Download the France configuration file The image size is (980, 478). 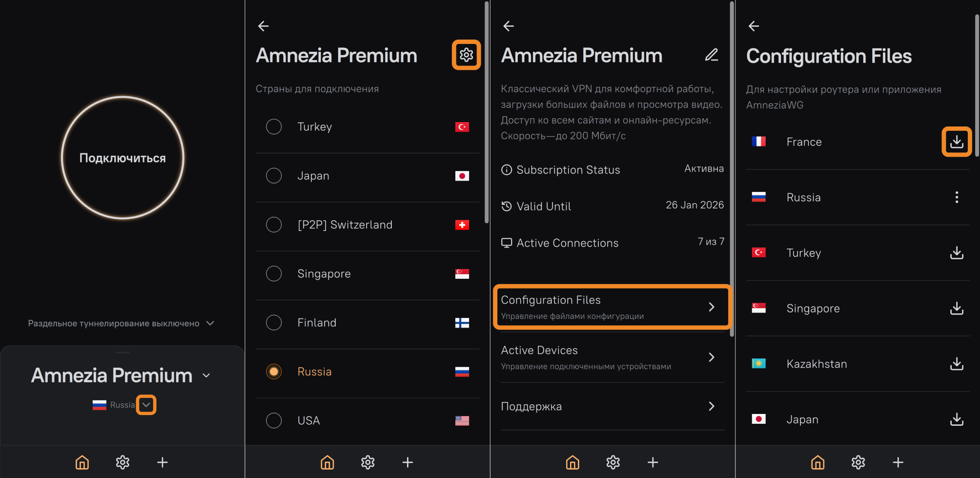coord(957,142)
